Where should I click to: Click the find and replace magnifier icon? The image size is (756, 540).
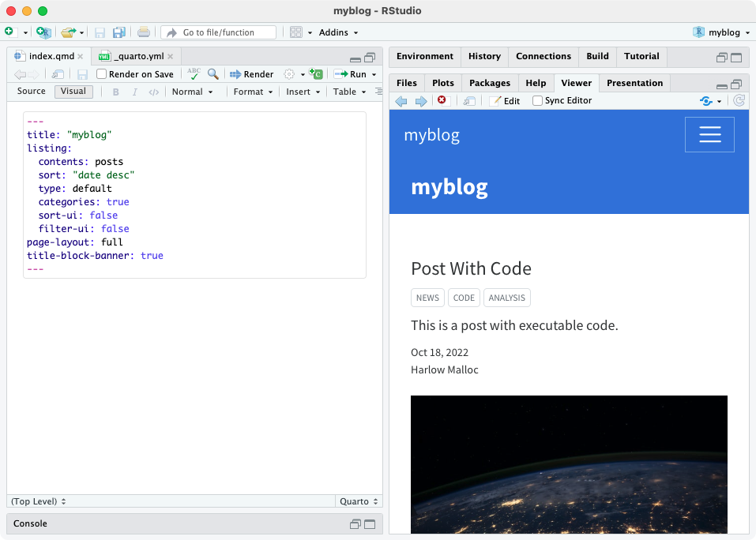[x=213, y=74]
